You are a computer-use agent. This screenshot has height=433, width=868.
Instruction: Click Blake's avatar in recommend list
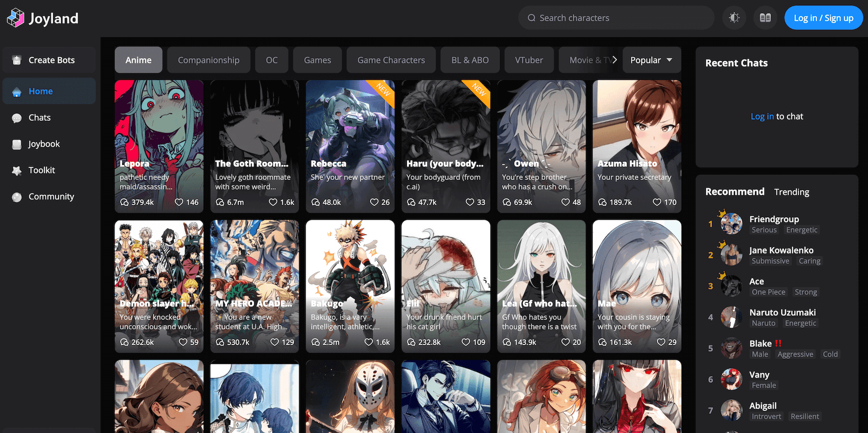(x=732, y=348)
